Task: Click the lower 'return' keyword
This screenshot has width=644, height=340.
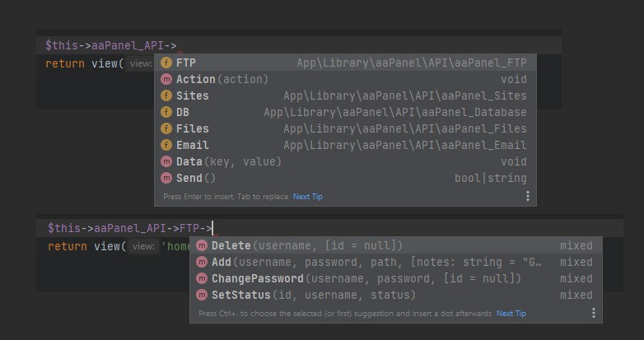Action: [x=68, y=246]
